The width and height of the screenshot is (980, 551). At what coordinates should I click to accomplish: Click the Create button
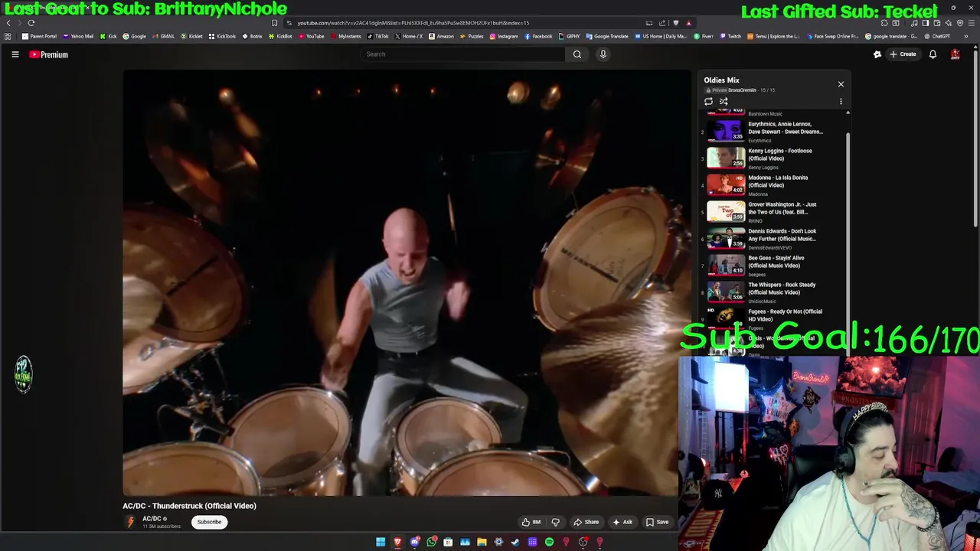click(903, 54)
